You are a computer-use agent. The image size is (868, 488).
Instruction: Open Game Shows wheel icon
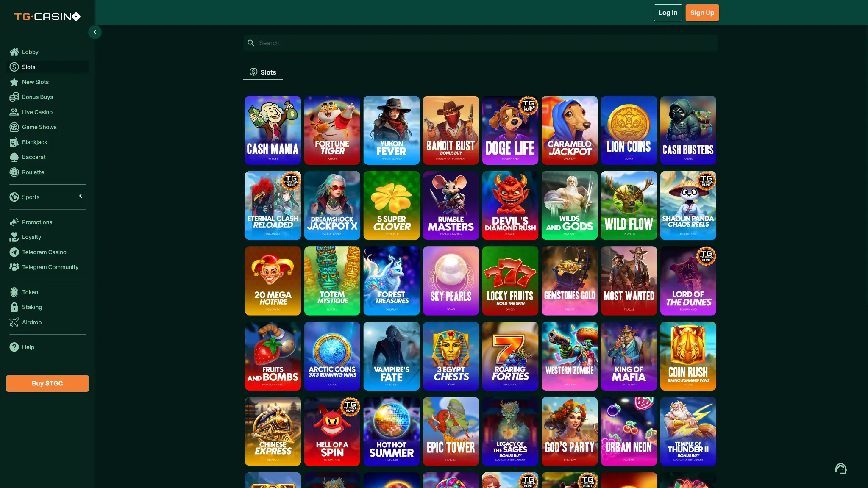tap(14, 127)
